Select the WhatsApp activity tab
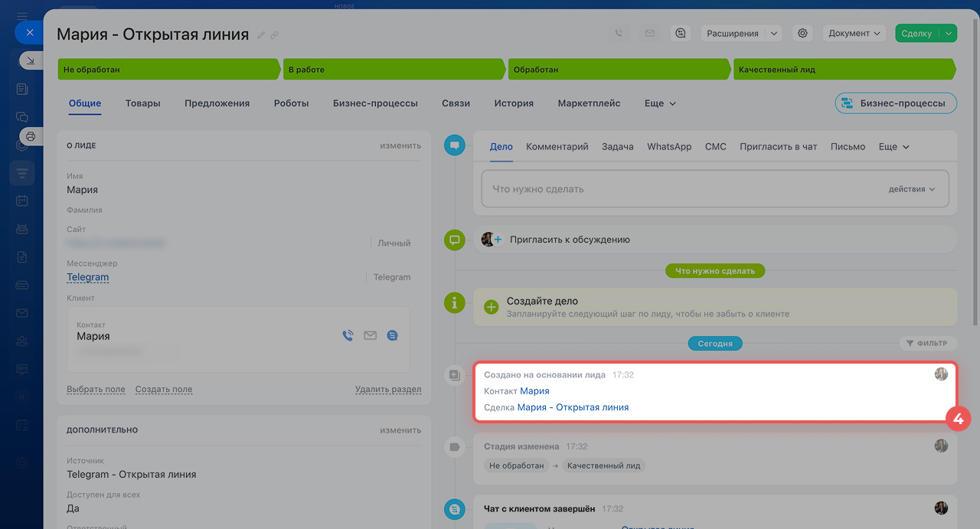 [x=669, y=146]
